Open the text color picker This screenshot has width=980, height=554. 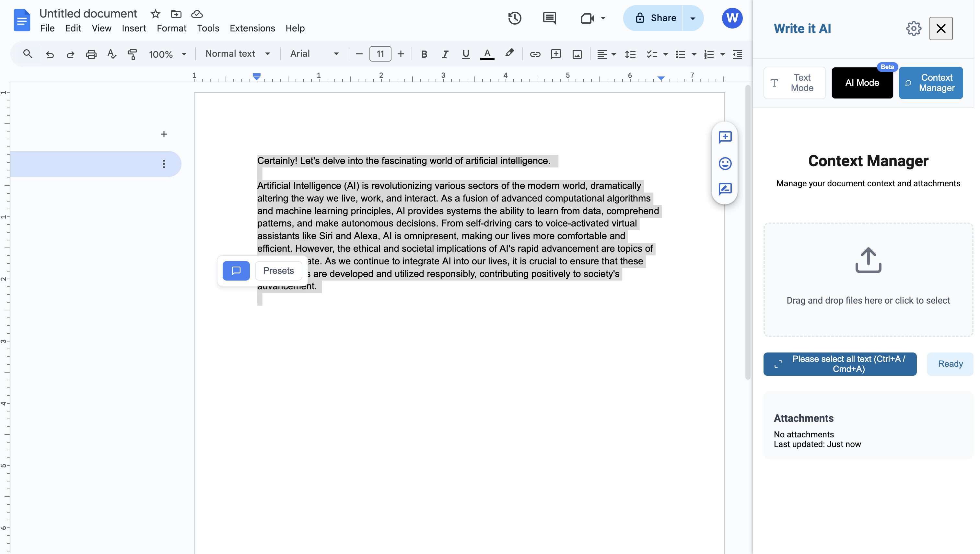tap(487, 54)
